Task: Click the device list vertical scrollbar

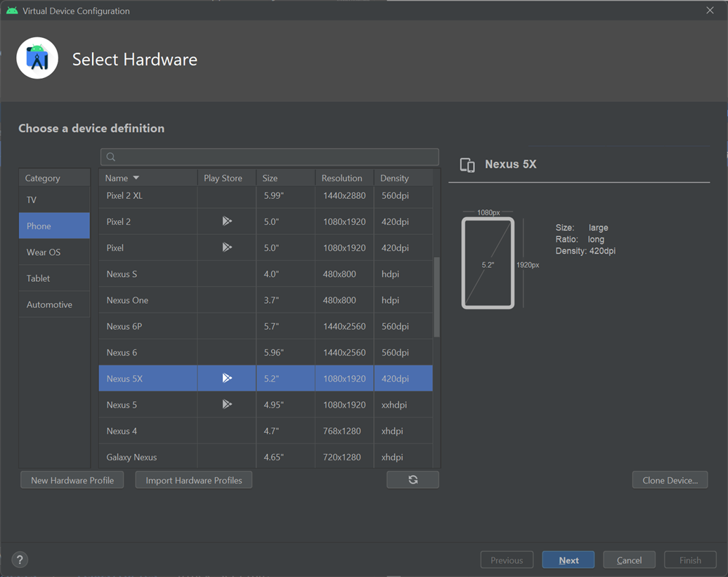Action: (436, 297)
